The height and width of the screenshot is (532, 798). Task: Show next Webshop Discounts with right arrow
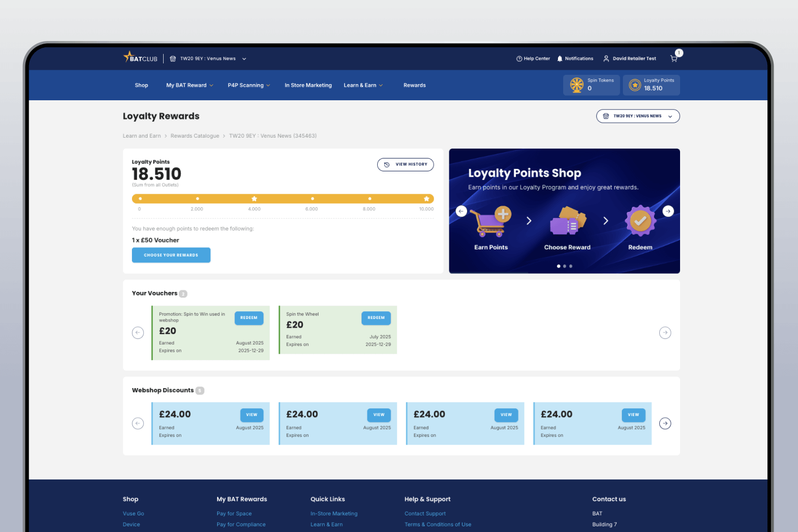(x=665, y=423)
